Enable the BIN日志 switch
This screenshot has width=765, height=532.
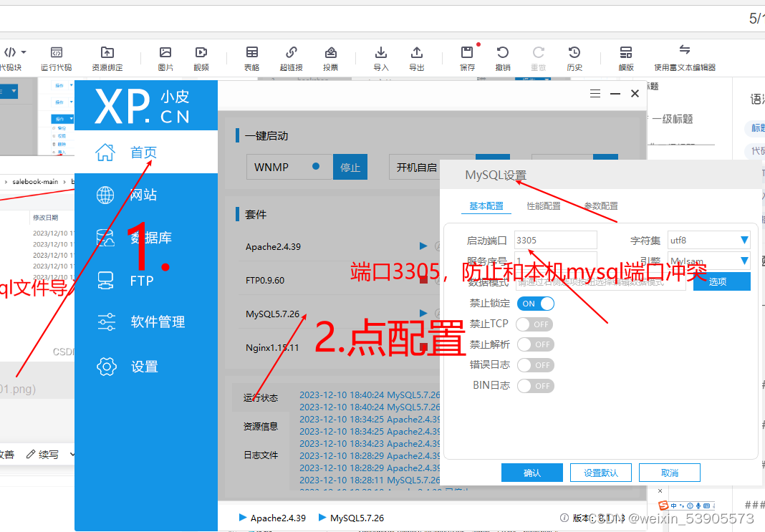coord(535,386)
